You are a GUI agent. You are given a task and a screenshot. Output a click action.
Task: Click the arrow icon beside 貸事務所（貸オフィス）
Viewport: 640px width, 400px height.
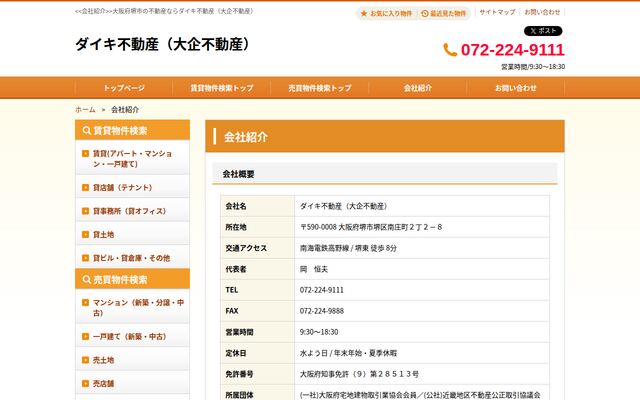(x=85, y=211)
